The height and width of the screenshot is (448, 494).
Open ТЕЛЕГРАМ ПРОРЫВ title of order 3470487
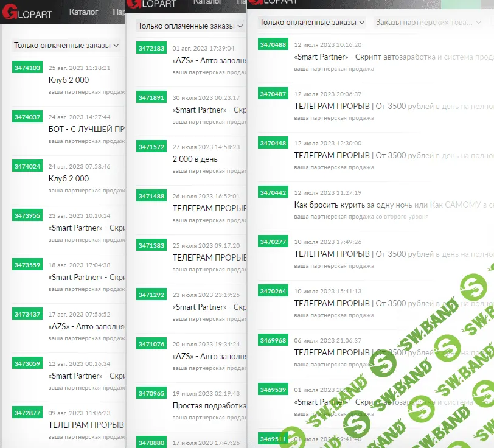pos(394,107)
